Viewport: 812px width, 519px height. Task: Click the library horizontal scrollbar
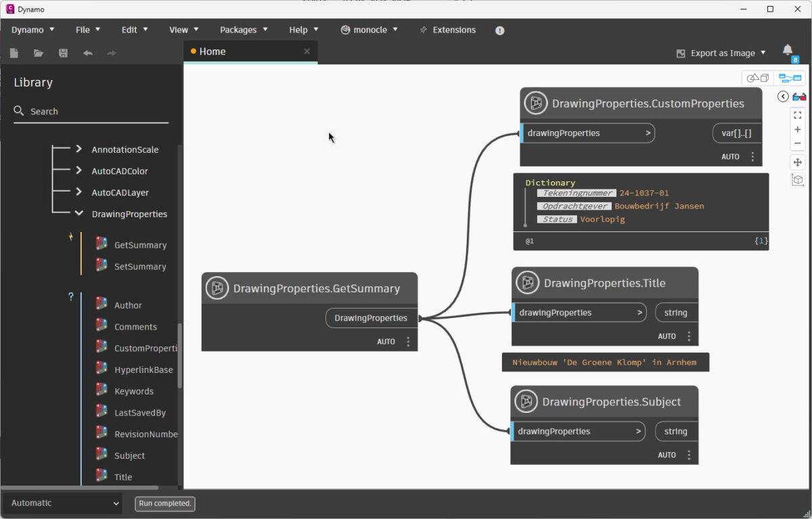pyautogui.click(x=79, y=487)
